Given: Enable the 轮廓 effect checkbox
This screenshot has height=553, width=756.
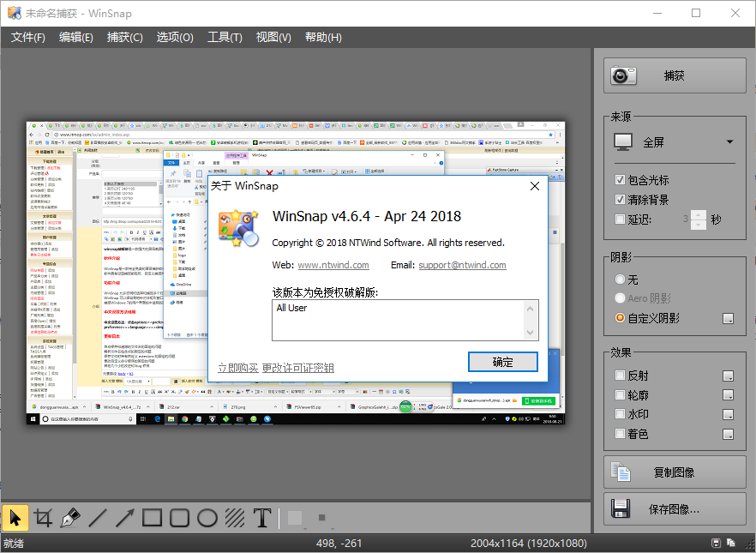Looking at the screenshot, I should [620, 395].
